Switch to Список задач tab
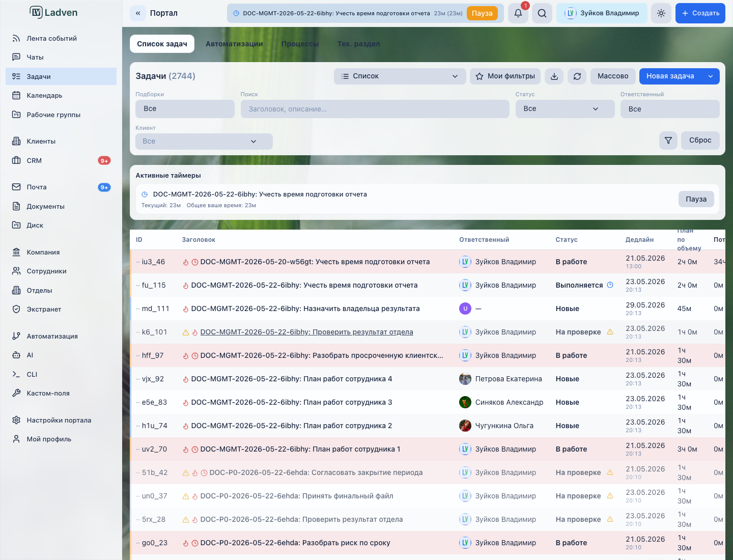This screenshot has width=733, height=560. click(162, 44)
